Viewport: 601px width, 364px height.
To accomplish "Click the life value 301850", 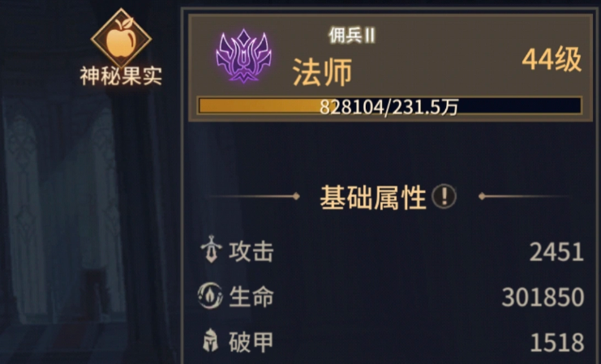I will click(543, 298).
